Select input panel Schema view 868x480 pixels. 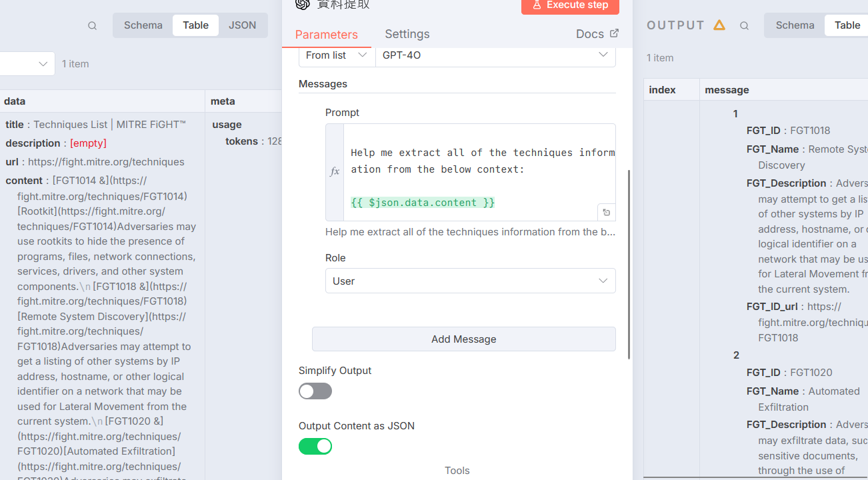tap(143, 25)
